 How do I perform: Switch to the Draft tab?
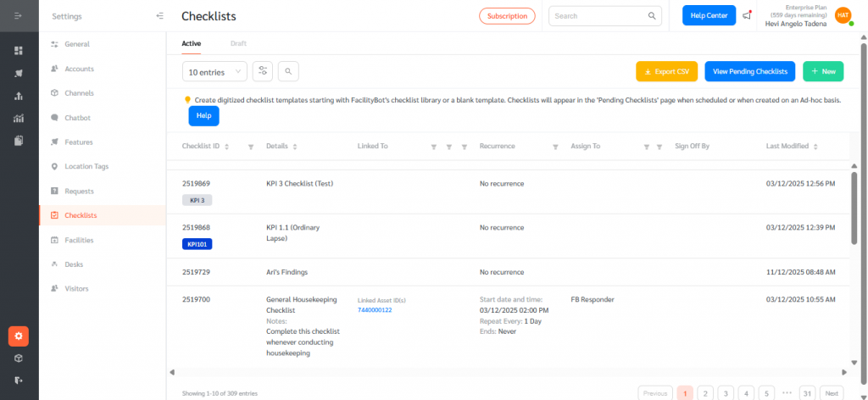238,42
